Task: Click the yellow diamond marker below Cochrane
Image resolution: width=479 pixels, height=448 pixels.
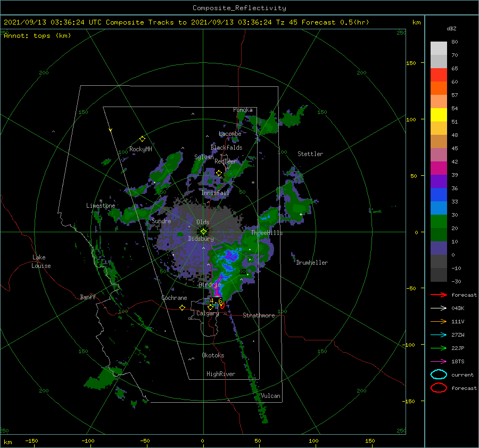Action: click(x=183, y=308)
